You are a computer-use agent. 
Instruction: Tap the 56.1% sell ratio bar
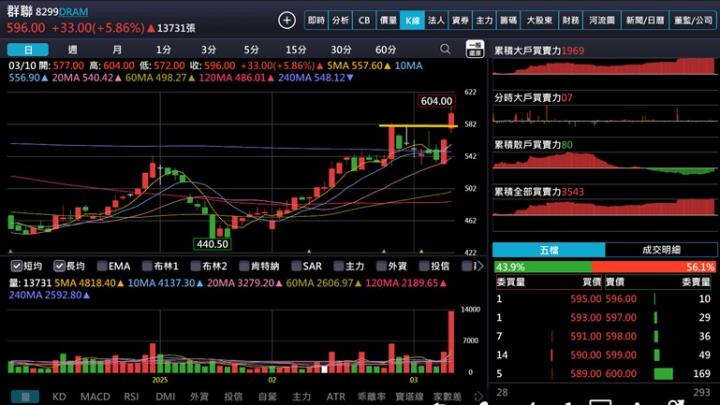[654, 267]
